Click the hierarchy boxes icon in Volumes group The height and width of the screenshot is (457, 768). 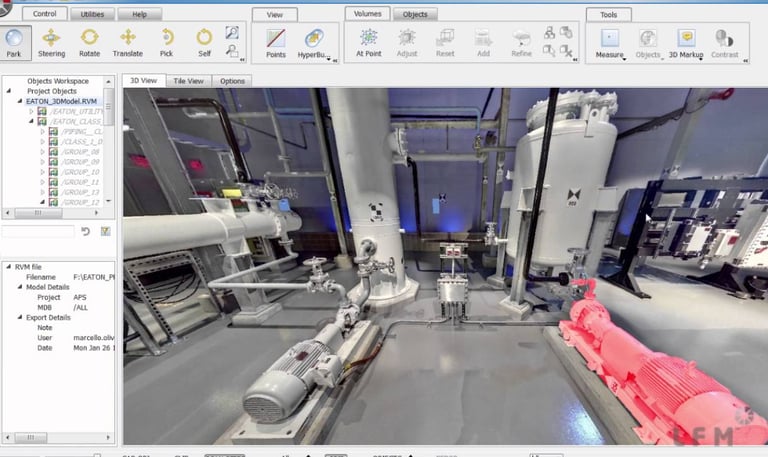pyautogui.click(x=550, y=33)
